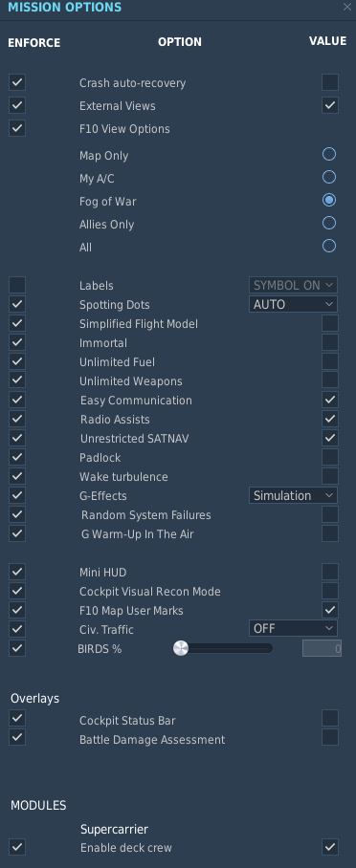This screenshot has height=868, width=356.
Task: Enable the Cockpit Status Bar value checkbox
Action: pyautogui.click(x=330, y=719)
